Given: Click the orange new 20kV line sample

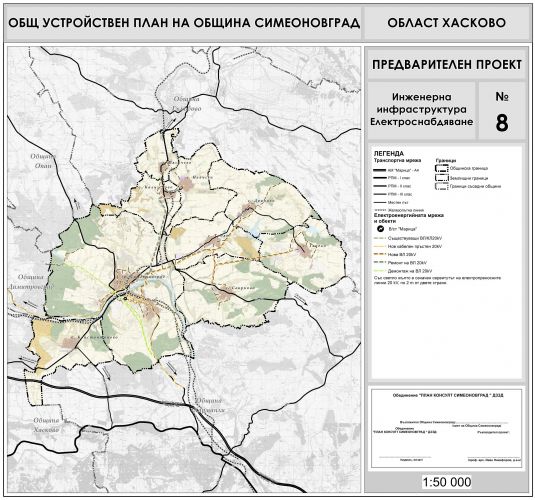Looking at the screenshot, I should (379, 255).
